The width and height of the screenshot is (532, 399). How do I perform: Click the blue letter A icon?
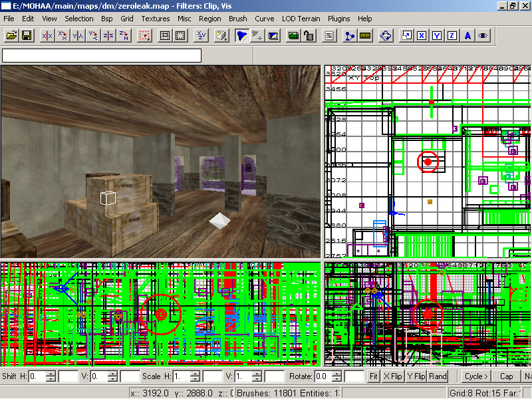[467, 35]
